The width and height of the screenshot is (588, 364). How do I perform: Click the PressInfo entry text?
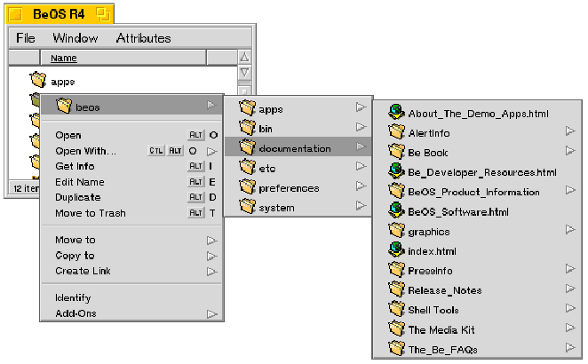[430, 271]
